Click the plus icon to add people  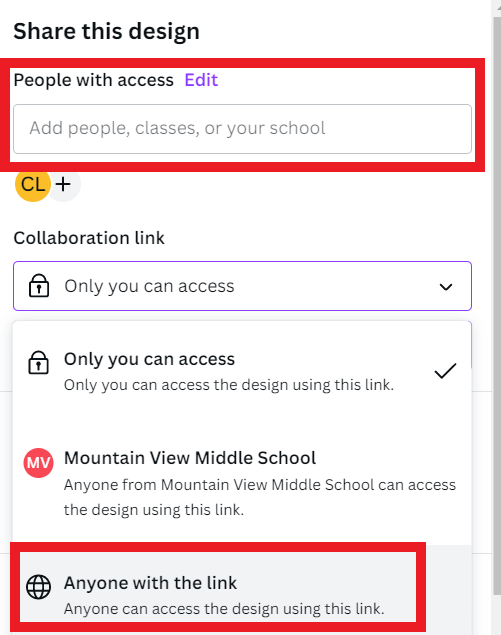pyautogui.click(x=63, y=185)
